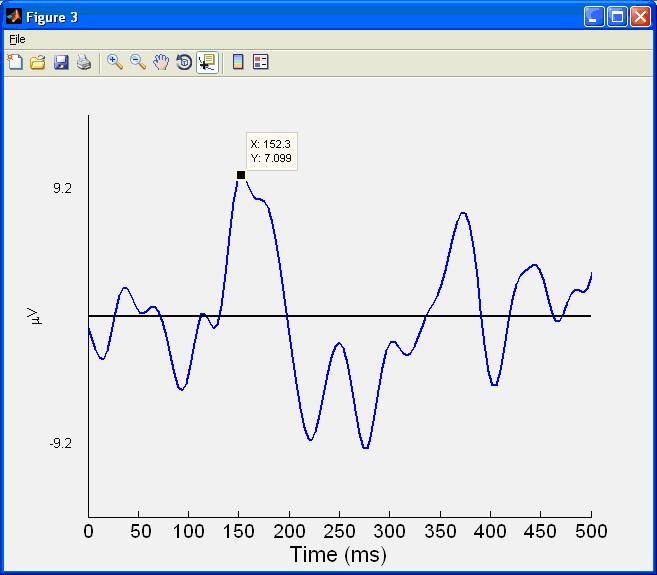Click the black data cursor marker on the peak
The image size is (657, 575).
click(241, 175)
